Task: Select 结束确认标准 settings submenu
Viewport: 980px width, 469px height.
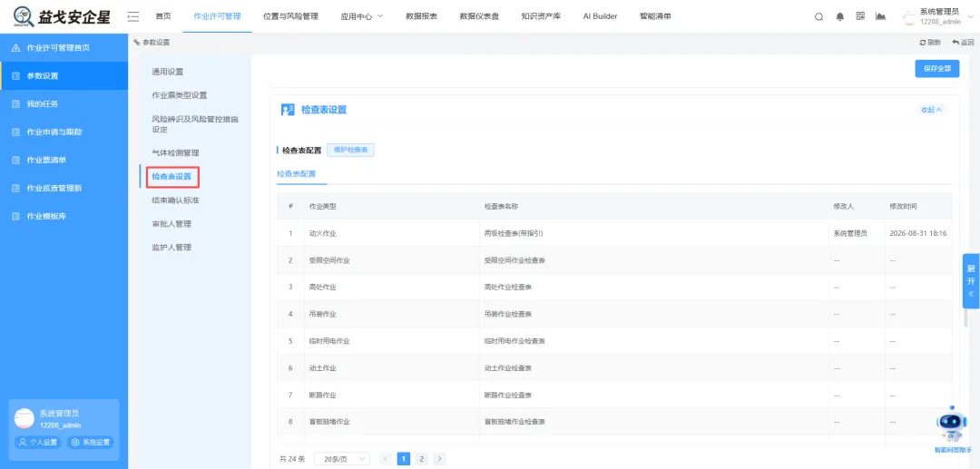Action: tap(176, 200)
